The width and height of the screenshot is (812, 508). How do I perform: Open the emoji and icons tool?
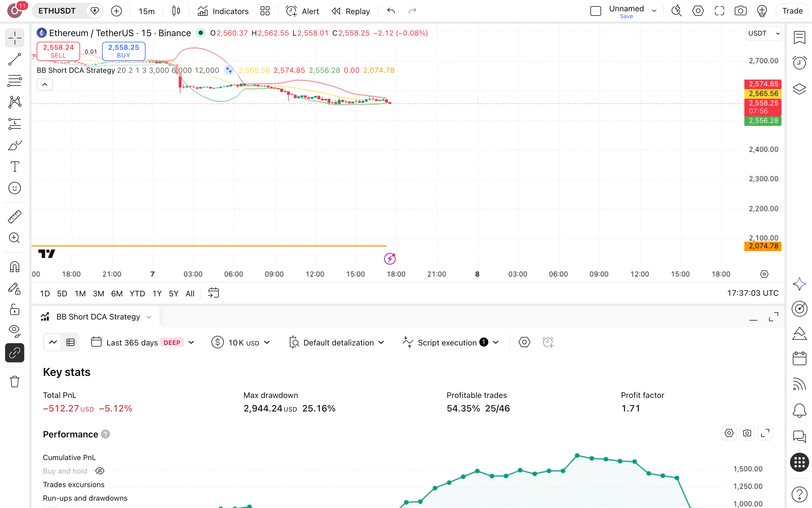(x=14, y=188)
